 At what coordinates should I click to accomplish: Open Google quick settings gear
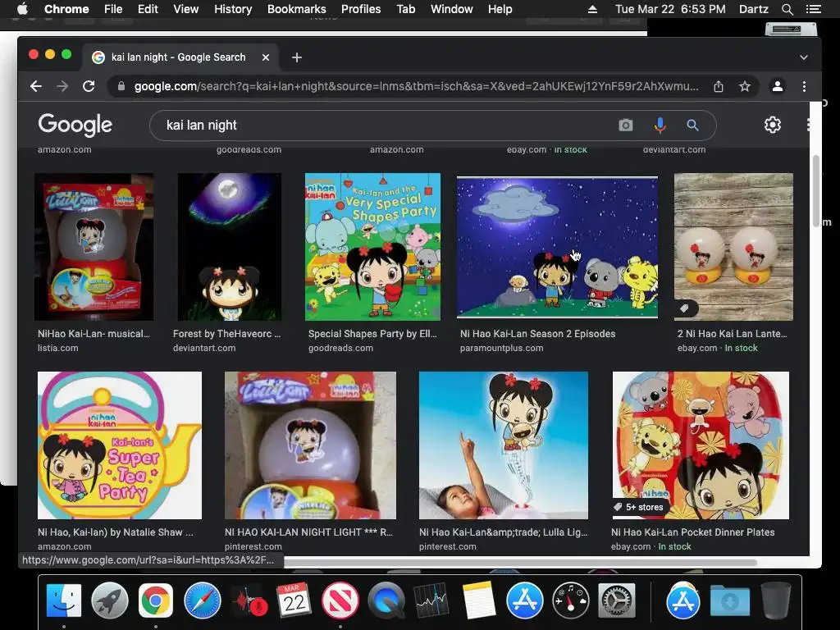773,125
